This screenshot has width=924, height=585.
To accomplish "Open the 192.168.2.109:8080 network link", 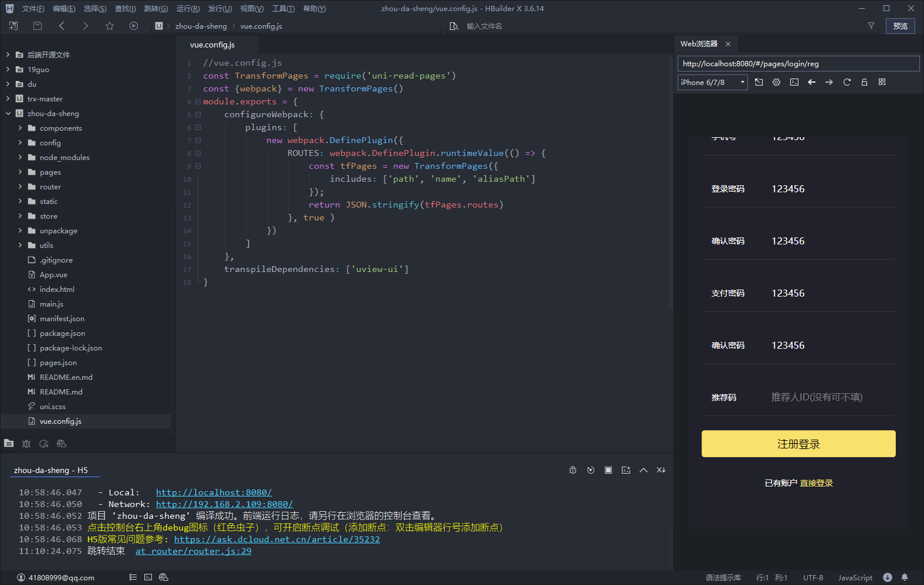I will [x=224, y=504].
